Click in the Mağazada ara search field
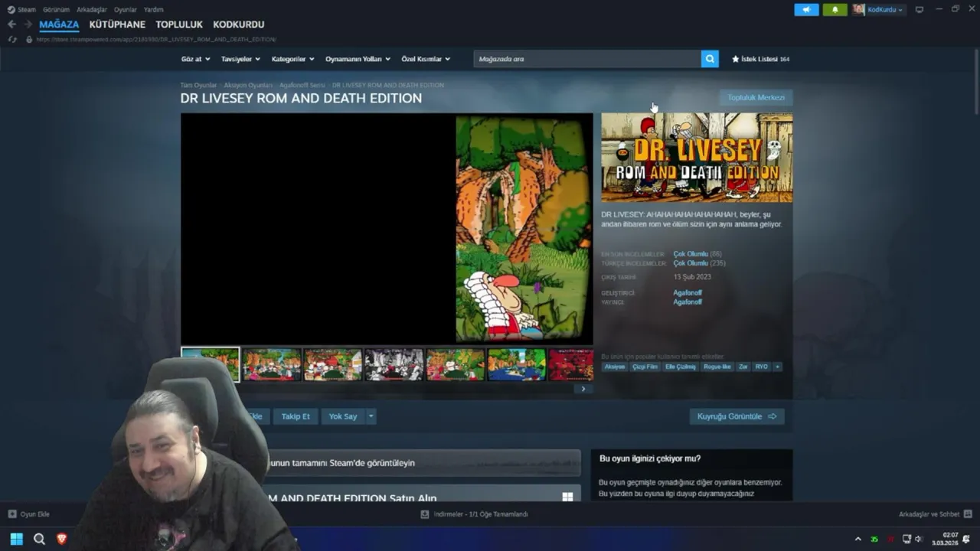This screenshot has width=980, height=551. [x=587, y=59]
